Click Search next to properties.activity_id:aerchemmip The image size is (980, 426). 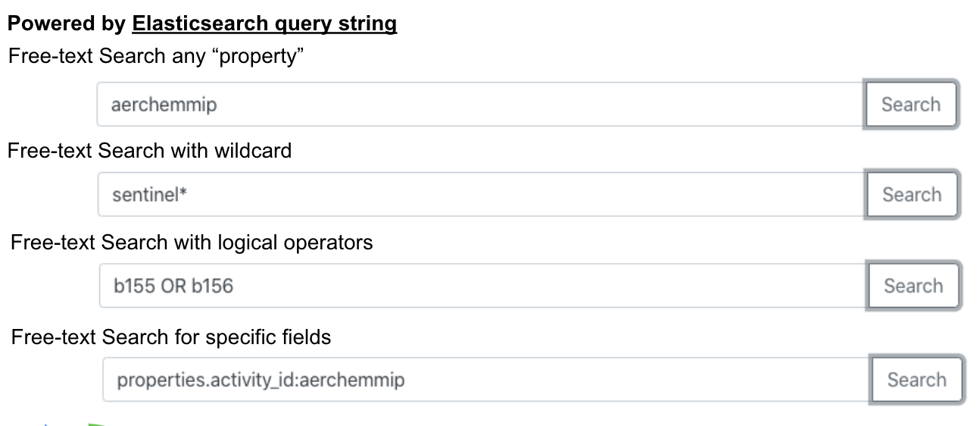pos(916,380)
